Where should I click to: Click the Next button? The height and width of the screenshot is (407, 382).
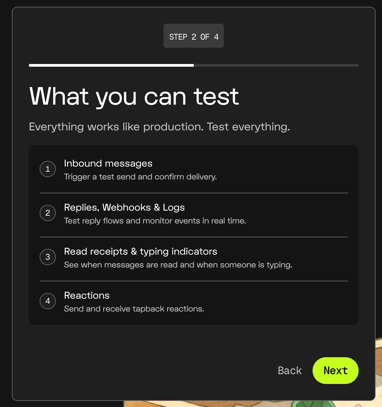pos(335,370)
